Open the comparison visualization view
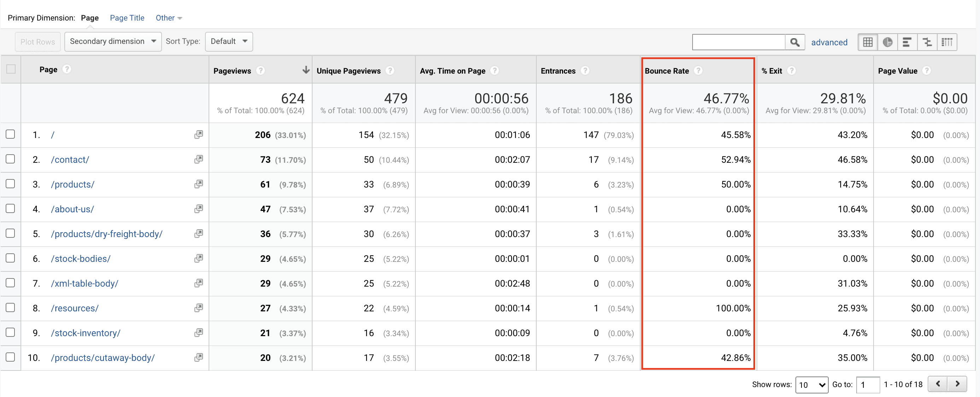Image resolution: width=980 pixels, height=397 pixels. point(927,42)
